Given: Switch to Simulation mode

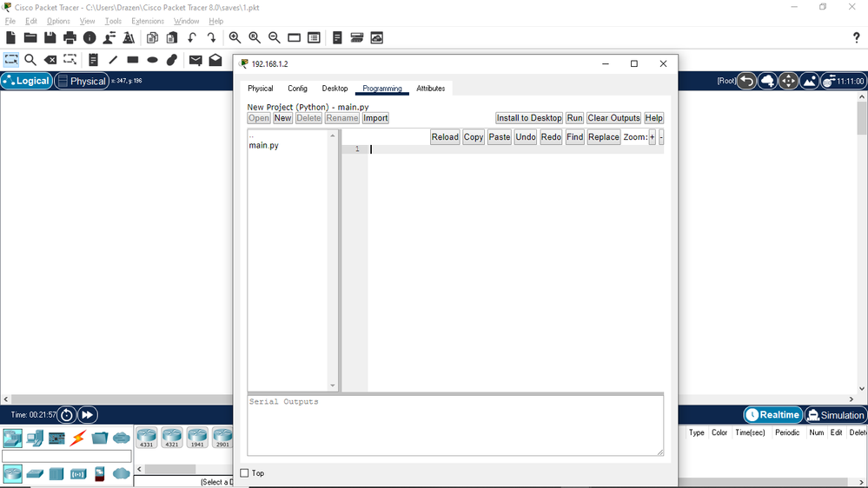Looking at the screenshot, I should [x=835, y=414].
